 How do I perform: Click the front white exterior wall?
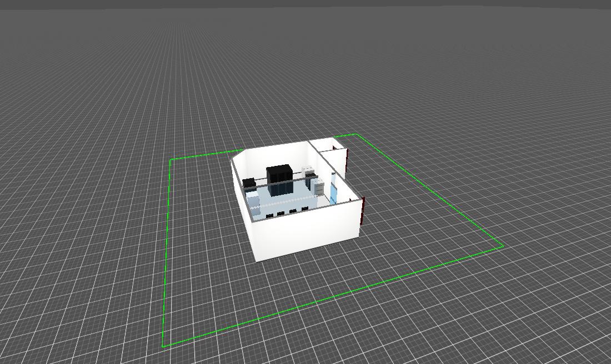tap(305, 233)
